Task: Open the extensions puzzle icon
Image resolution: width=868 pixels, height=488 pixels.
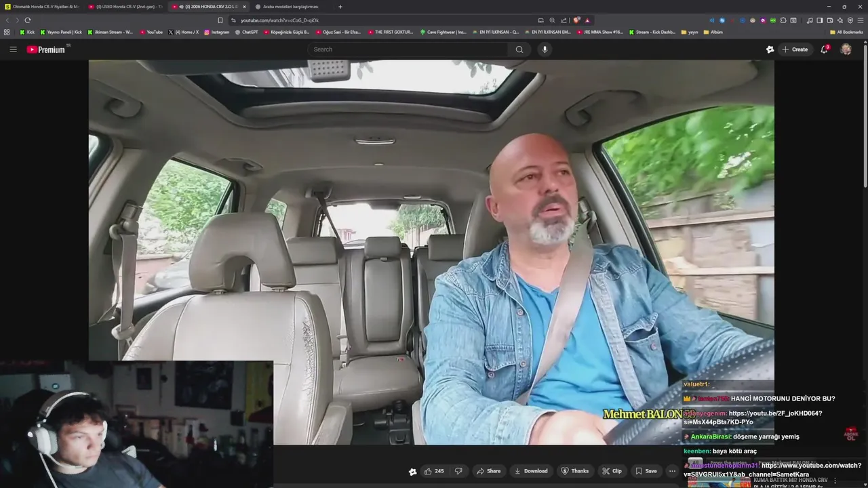Action: [783, 20]
